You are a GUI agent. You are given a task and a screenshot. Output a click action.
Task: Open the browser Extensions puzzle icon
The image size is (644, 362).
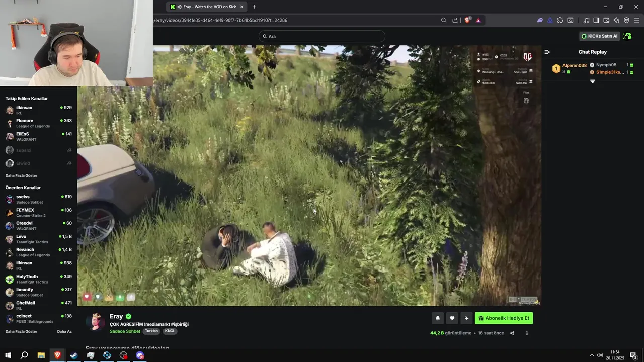560,20
